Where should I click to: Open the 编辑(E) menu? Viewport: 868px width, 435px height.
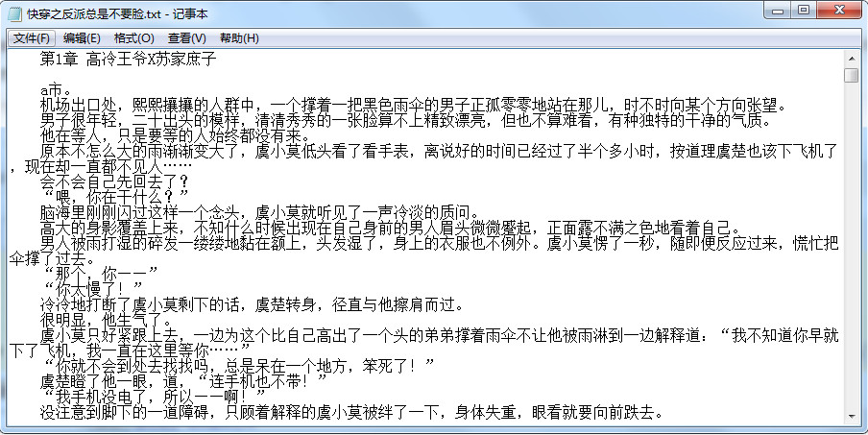tap(82, 38)
